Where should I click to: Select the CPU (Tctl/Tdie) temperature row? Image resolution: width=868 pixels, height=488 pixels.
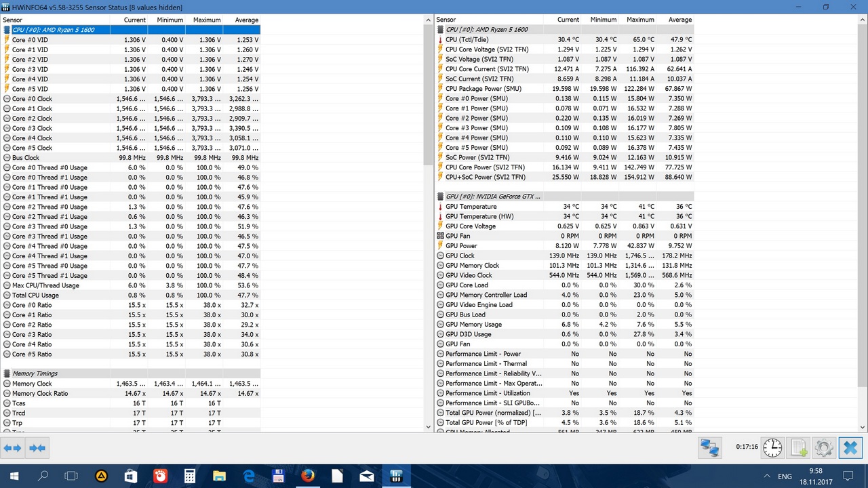pos(564,39)
